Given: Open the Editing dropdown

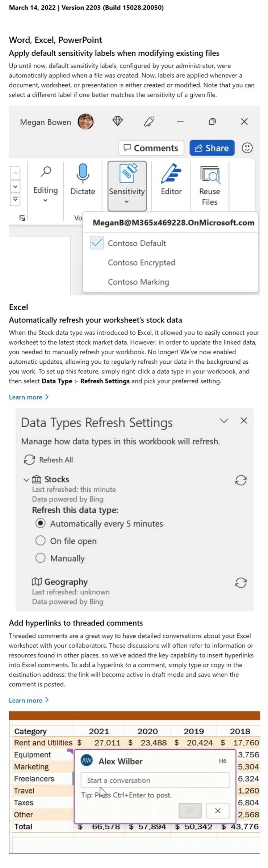Looking at the screenshot, I should click(45, 200).
